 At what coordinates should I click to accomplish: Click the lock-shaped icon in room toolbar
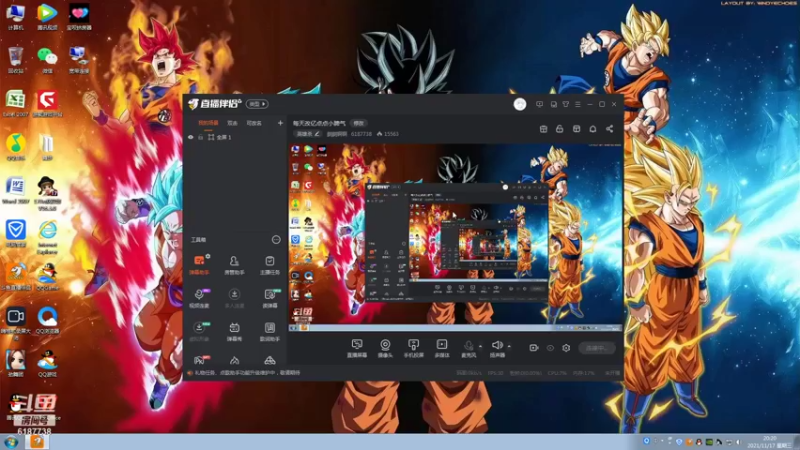(x=560, y=129)
